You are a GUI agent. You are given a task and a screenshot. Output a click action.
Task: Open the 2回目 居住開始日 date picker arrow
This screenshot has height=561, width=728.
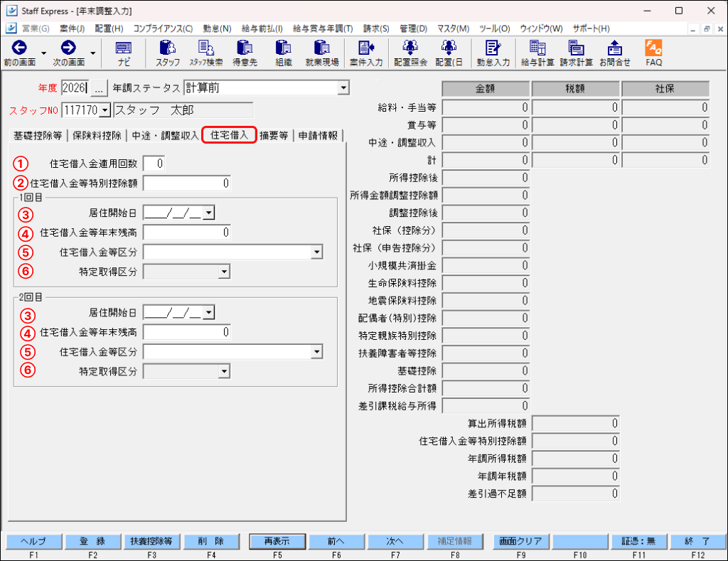click(209, 312)
